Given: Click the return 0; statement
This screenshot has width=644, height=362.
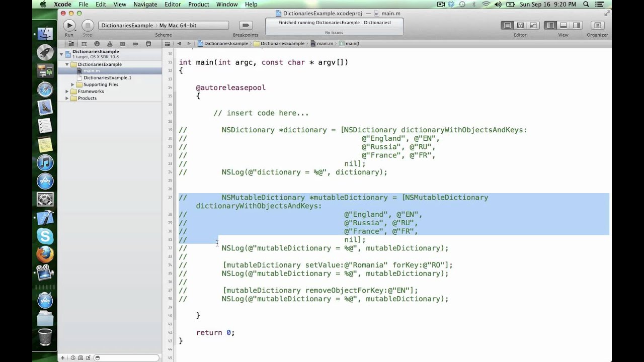Looking at the screenshot, I should tap(215, 332).
